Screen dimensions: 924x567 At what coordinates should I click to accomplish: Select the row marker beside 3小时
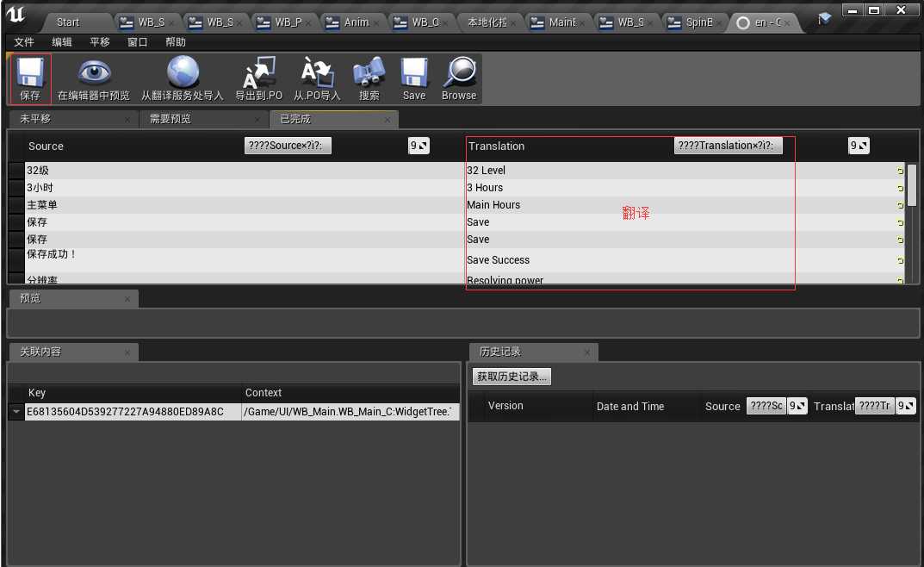pos(16,188)
